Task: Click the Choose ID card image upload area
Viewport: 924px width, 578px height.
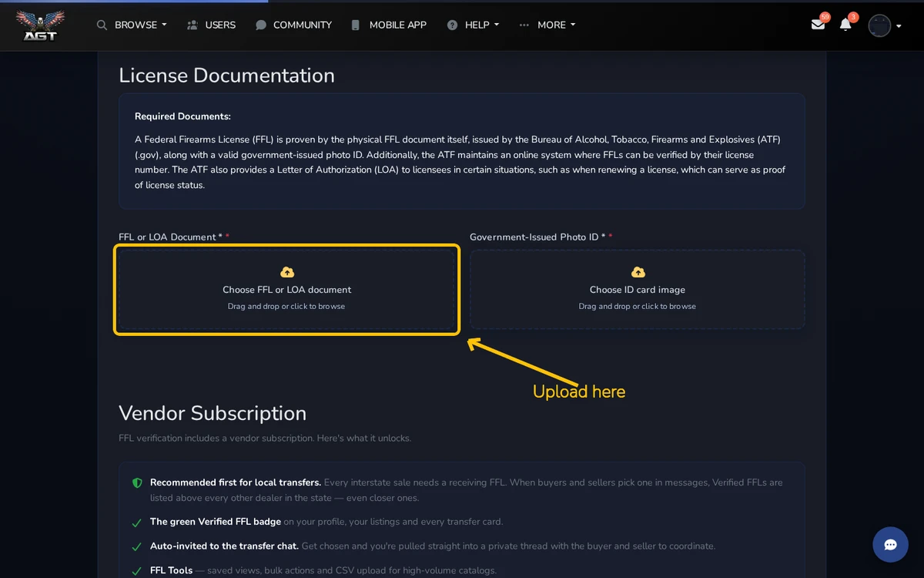Action: tap(638, 290)
